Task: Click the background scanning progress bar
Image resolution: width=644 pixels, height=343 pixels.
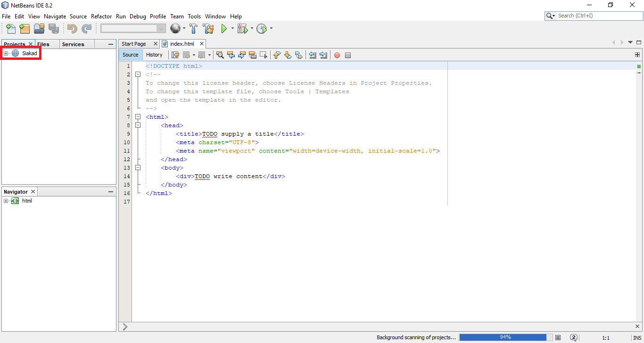Action: coord(505,337)
